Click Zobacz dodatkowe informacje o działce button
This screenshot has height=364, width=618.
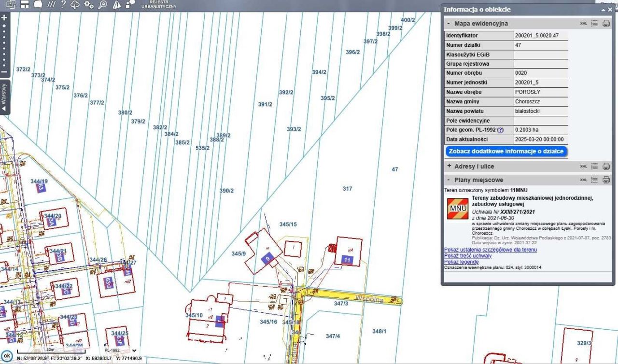pyautogui.click(x=506, y=151)
